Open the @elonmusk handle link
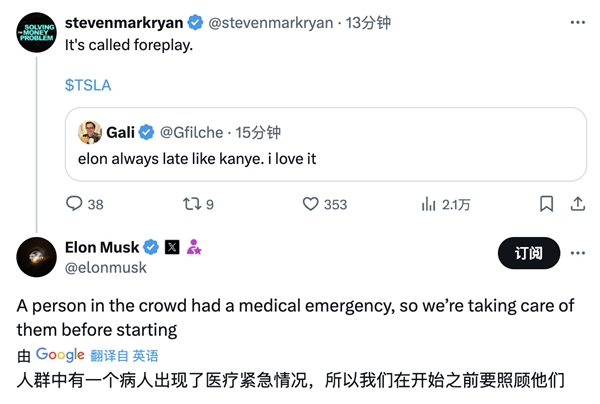600x404 pixels. (x=105, y=267)
